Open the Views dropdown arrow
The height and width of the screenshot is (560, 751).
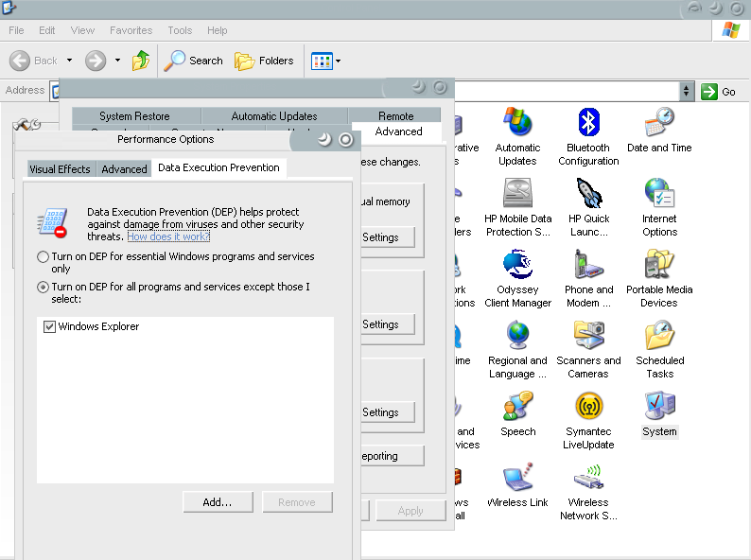tap(339, 61)
